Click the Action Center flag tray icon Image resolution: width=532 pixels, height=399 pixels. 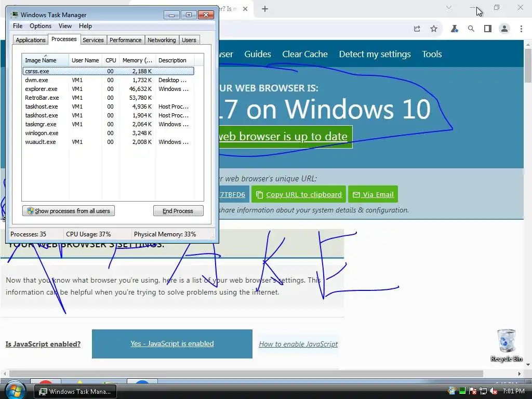coord(472,391)
